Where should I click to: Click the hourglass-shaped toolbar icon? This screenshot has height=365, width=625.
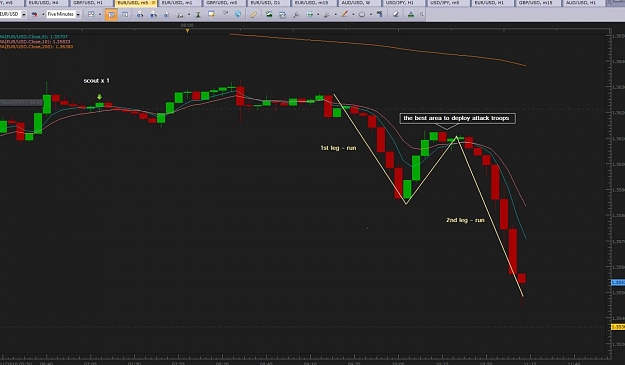[198, 14]
